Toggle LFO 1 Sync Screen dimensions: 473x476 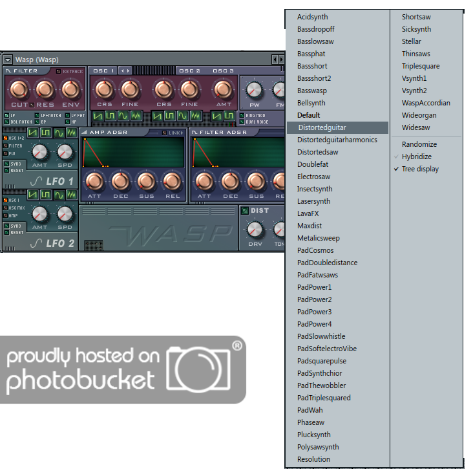pos(6,164)
